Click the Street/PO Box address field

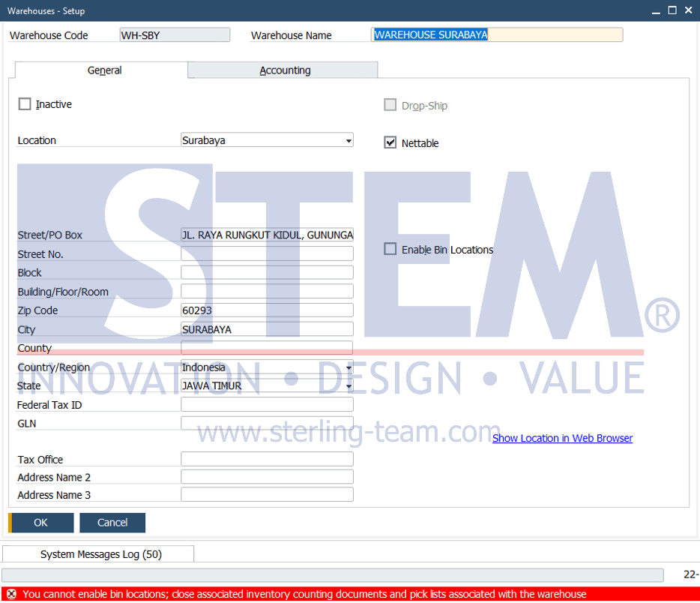tap(267, 235)
